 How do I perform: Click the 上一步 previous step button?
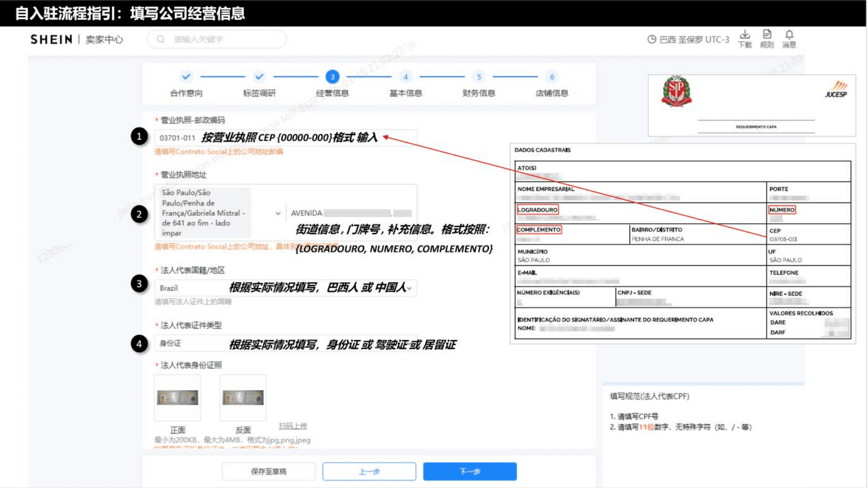(x=369, y=471)
